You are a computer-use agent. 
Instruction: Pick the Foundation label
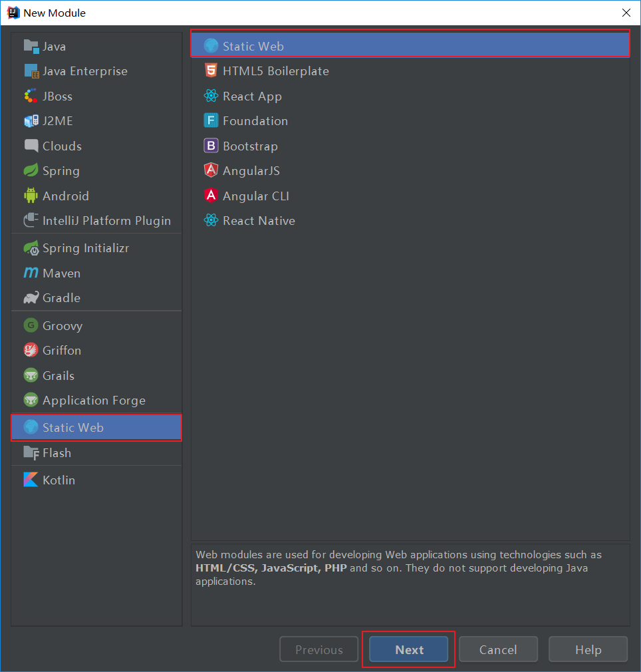(255, 121)
